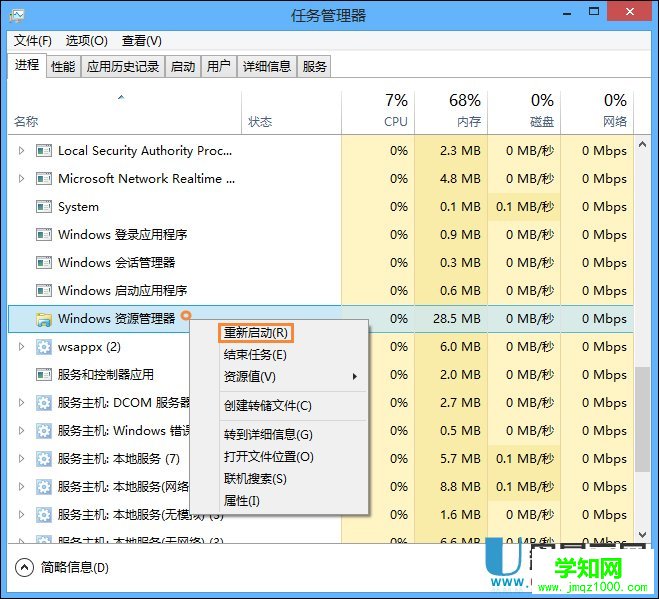The height and width of the screenshot is (599, 659).
Task: Sort by the 名称 column header
Action: [124, 113]
